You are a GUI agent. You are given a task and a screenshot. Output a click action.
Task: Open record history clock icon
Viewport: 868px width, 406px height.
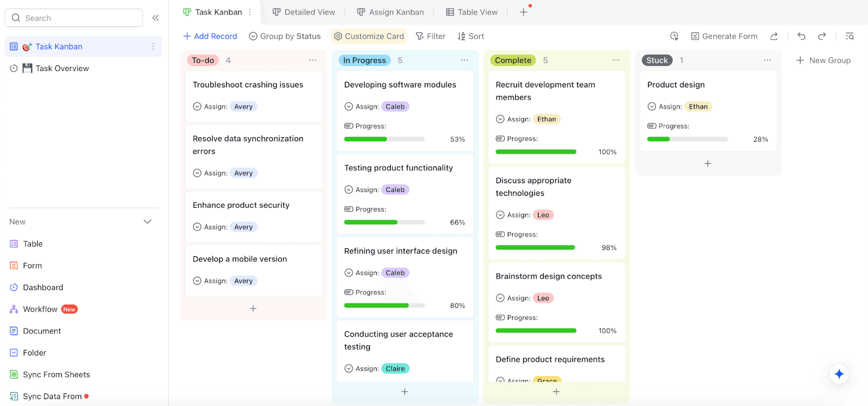point(674,36)
